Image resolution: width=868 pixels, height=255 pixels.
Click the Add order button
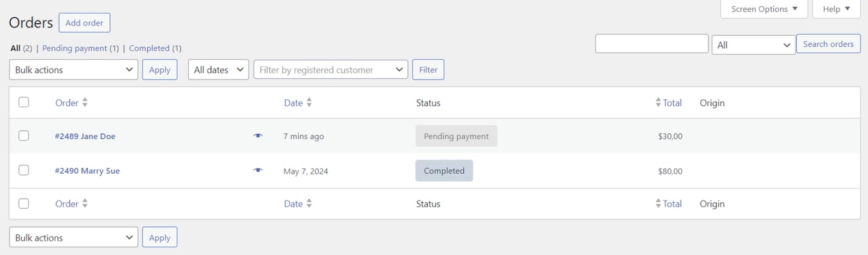85,23
